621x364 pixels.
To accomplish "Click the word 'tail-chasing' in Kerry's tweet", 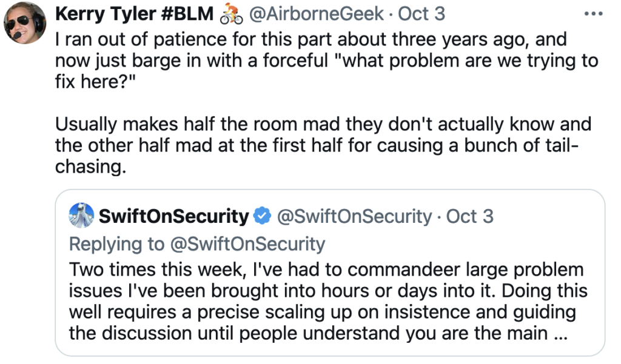I will tap(561, 145).
